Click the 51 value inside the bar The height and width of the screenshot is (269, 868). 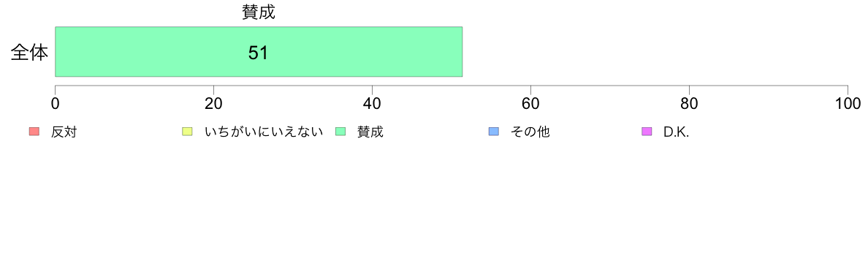pos(259,53)
